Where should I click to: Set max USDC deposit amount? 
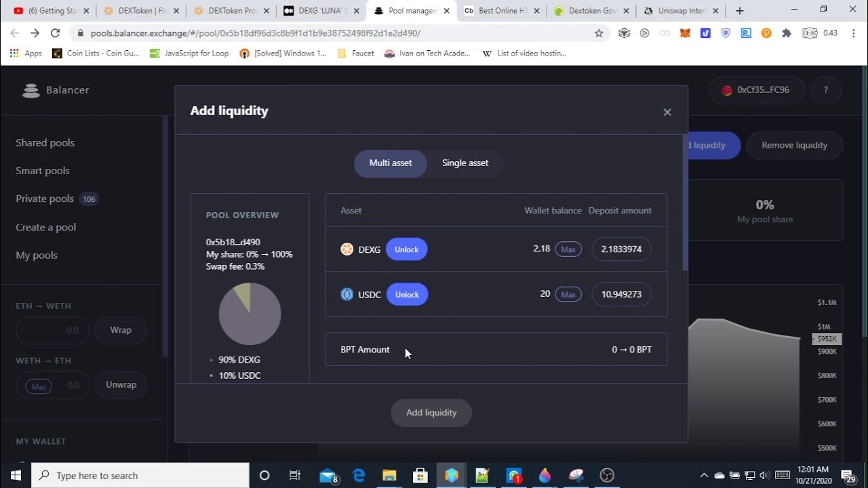[x=568, y=294]
